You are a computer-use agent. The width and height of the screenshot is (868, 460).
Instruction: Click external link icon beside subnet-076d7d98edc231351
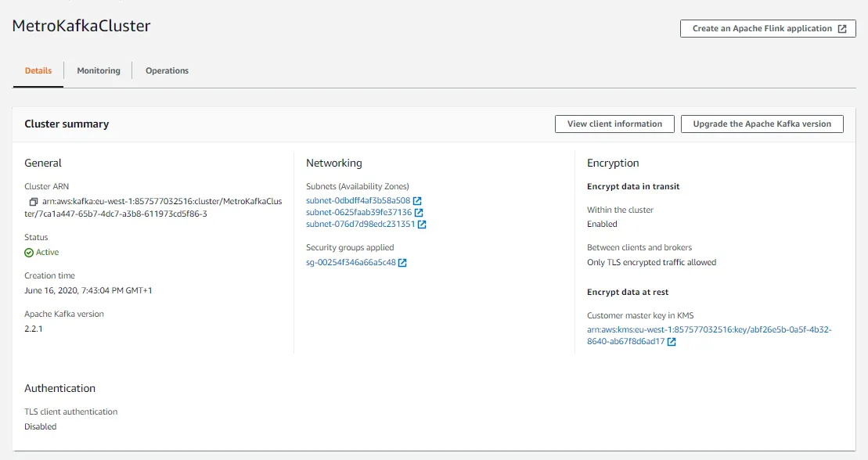(422, 225)
